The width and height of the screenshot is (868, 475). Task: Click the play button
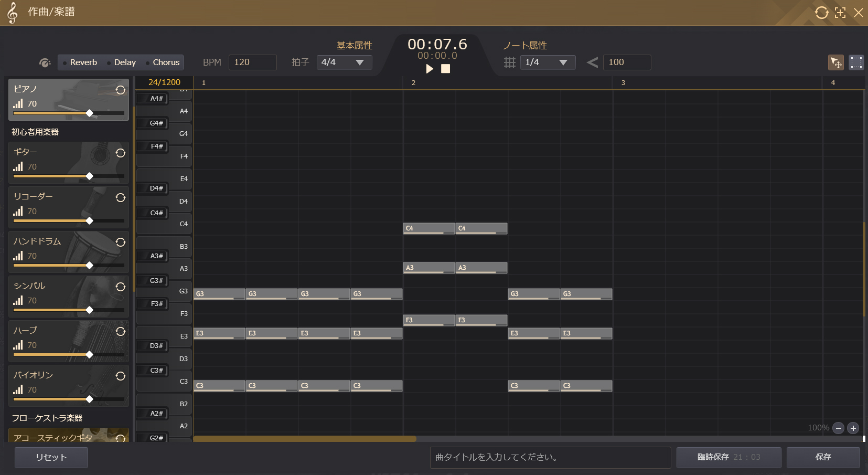click(x=430, y=69)
